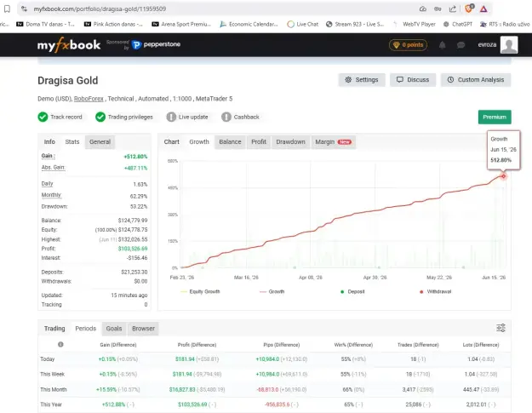The width and height of the screenshot is (532, 413).
Task: Click the info circle icon in Periods table
Action: coord(60,344)
